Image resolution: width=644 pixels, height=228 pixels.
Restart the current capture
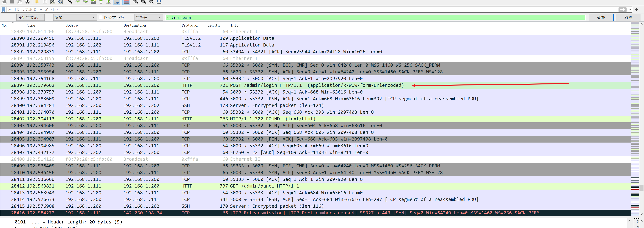coord(20,2)
